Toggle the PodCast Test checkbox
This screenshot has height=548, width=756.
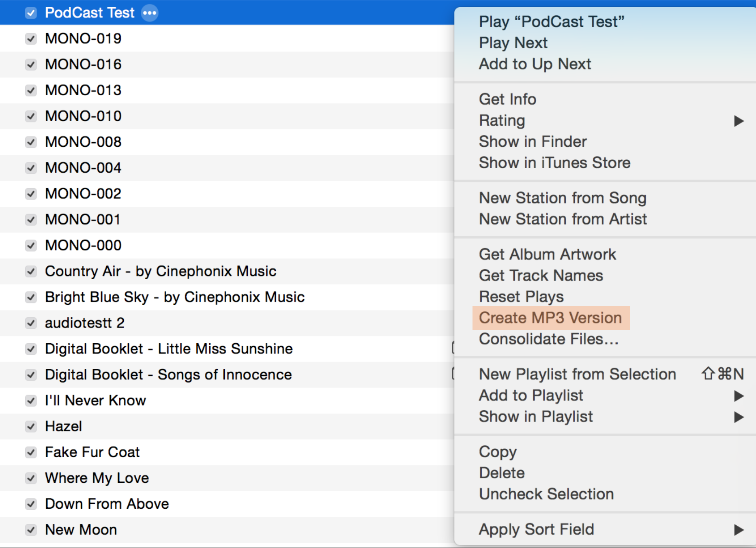[31, 13]
